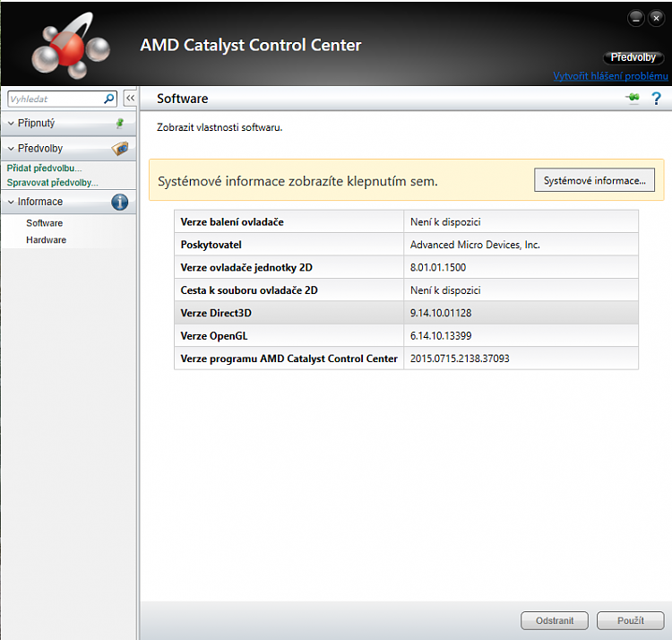Click the AMD Catalyst molecule logo
This screenshot has width=672, height=640.
pos(70,47)
